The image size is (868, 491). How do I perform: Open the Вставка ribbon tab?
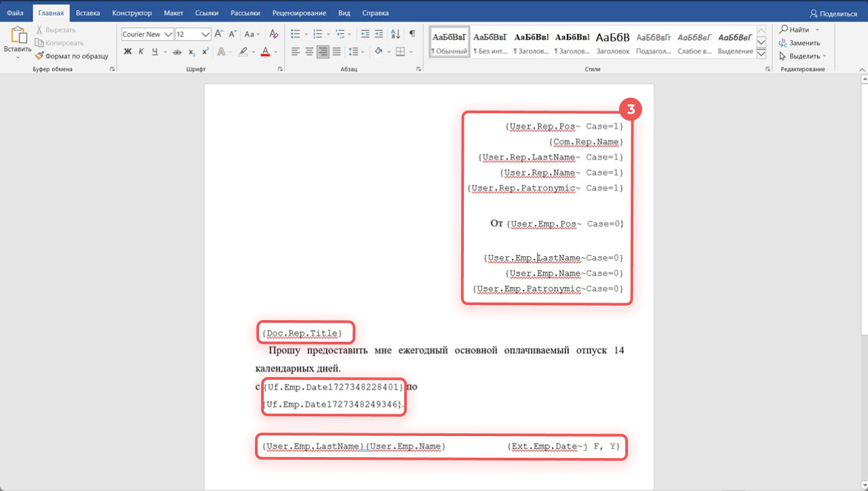click(87, 13)
